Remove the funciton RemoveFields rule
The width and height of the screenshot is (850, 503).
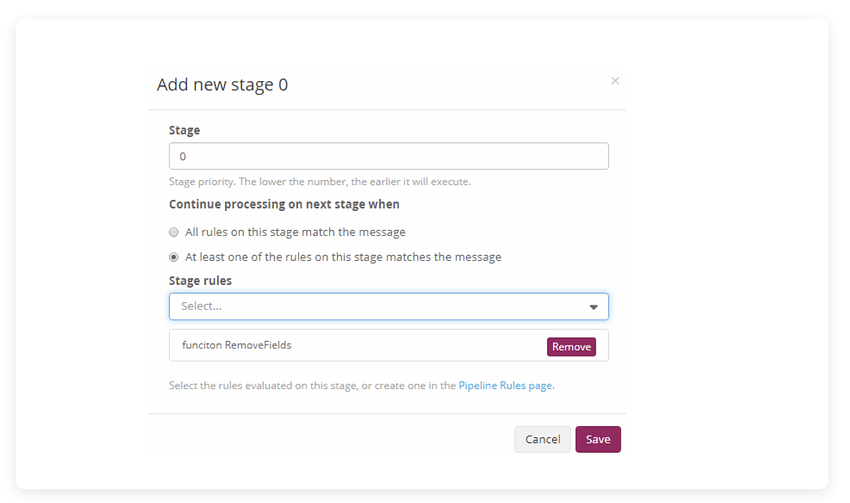click(571, 347)
